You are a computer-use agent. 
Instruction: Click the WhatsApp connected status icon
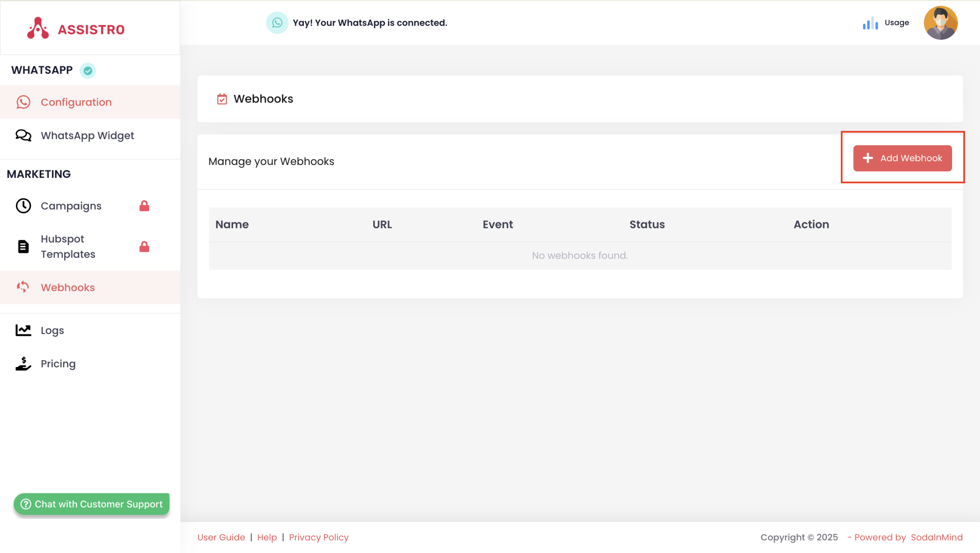click(x=277, y=23)
